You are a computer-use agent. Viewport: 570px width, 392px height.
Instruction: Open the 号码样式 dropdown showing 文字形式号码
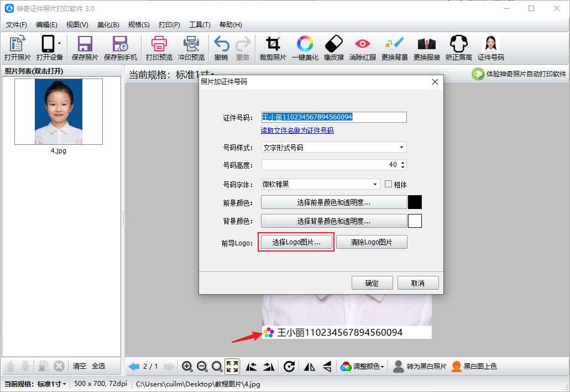coord(334,147)
